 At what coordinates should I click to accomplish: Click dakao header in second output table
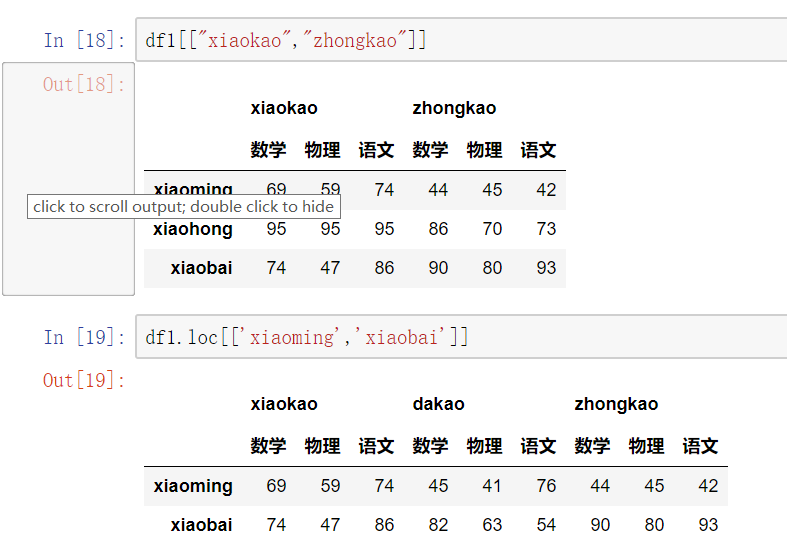pyautogui.click(x=439, y=404)
